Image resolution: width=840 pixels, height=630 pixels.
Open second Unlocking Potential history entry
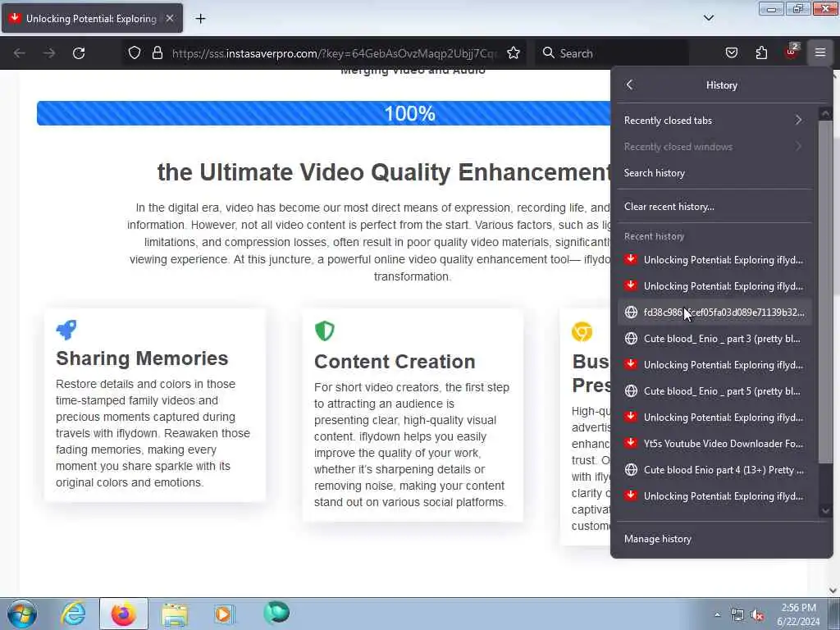pos(714,286)
